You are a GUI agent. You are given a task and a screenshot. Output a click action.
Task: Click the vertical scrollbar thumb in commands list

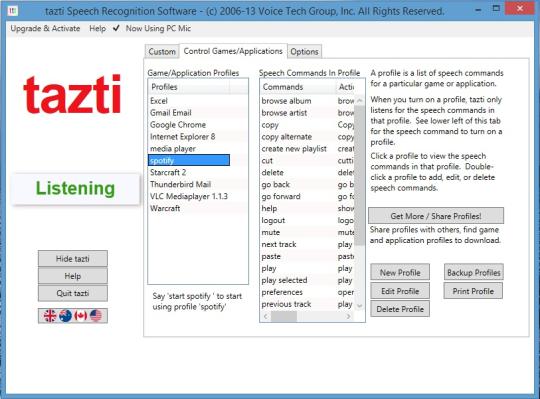tap(360, 176)
